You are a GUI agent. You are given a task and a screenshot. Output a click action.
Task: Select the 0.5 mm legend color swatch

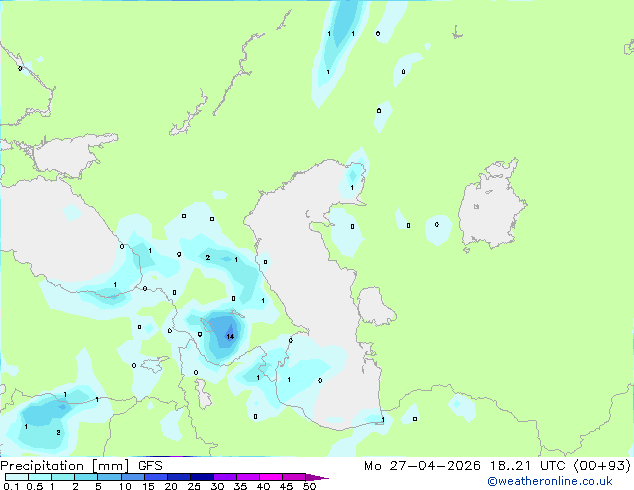[40, 477]
